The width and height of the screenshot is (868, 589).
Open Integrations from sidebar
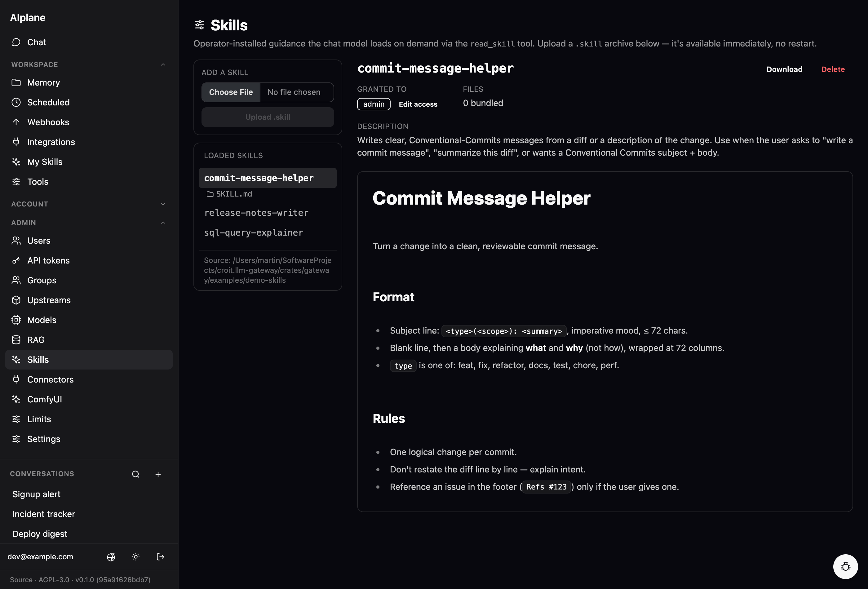[x=89, y=142]
